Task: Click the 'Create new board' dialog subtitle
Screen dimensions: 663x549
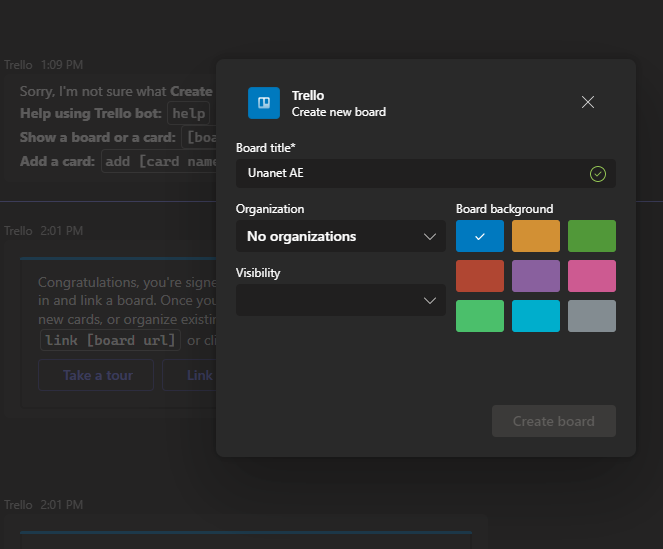Action: 339,112
